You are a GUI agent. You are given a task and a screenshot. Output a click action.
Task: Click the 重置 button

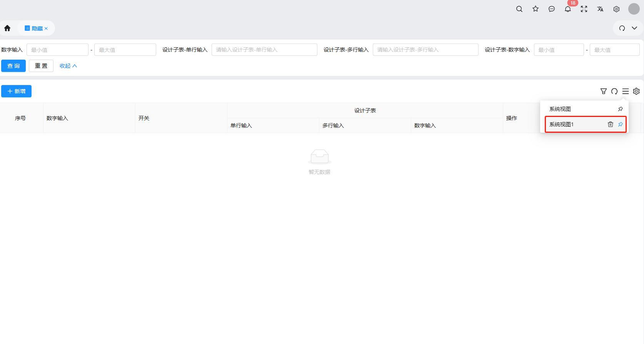pos(41,66)
